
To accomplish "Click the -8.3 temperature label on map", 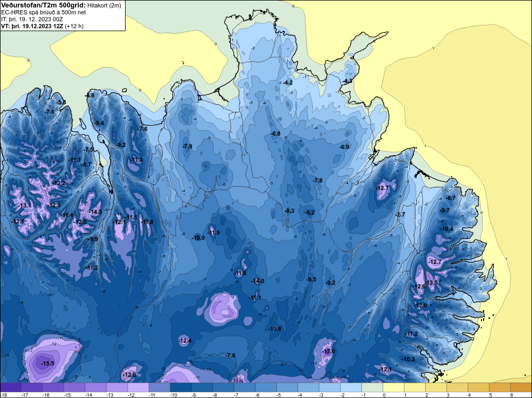I will [289, 211].
